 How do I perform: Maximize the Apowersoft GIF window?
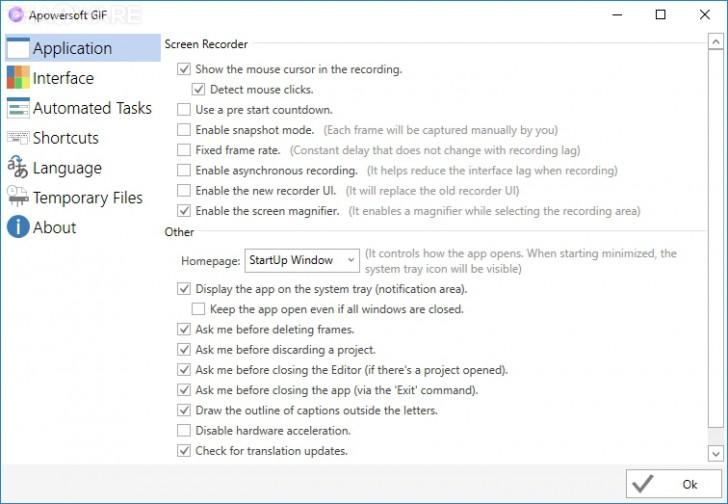(x=661, y=15)
